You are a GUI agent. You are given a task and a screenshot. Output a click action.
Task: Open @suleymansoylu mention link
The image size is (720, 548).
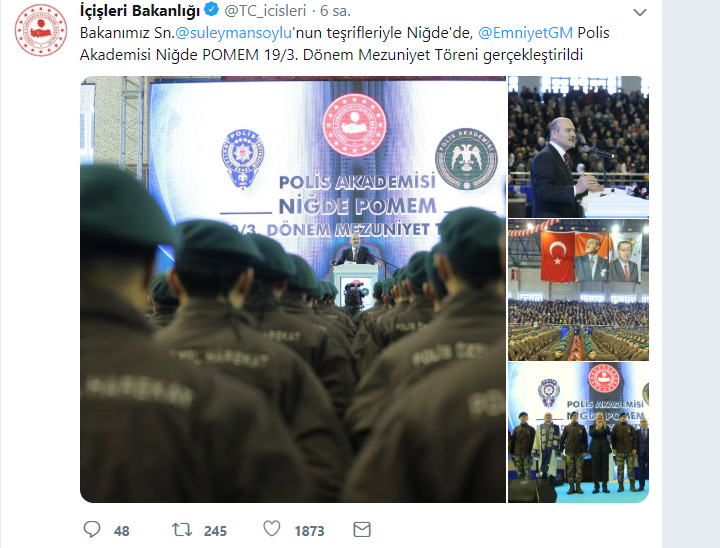point(234,33)
